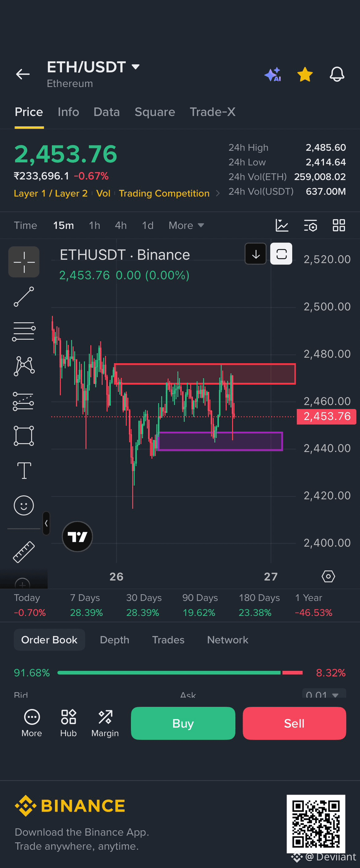This screenshot has height=868, width=360.
Task: Click the red ask ratio bar
Action: pos(292,673)
